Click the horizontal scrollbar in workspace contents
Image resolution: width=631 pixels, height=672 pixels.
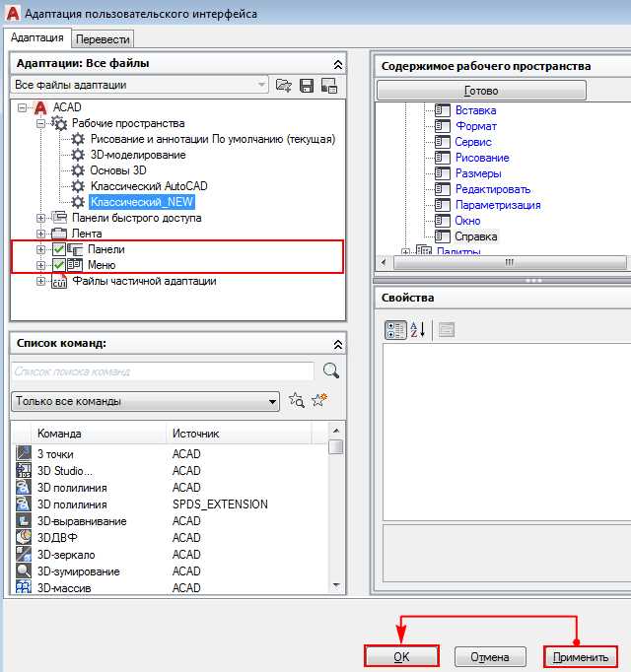pos(510,262)
